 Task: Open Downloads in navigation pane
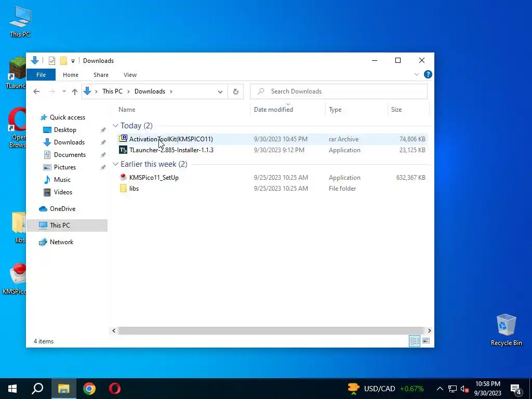click(69, 142)
